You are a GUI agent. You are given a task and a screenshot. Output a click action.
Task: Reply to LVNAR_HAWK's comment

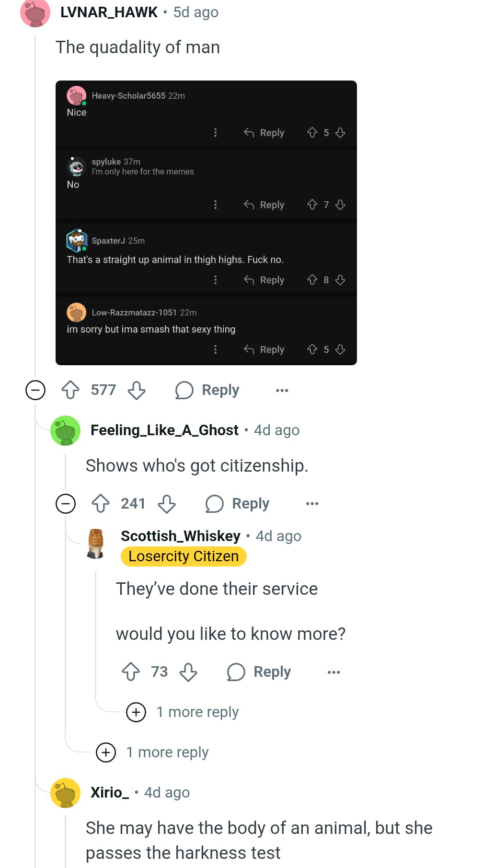coord(207,390)
